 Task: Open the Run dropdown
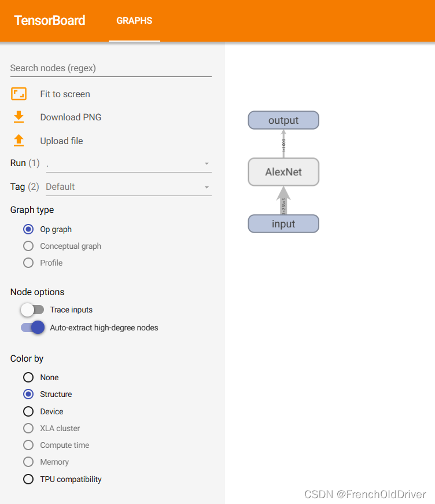128,164
